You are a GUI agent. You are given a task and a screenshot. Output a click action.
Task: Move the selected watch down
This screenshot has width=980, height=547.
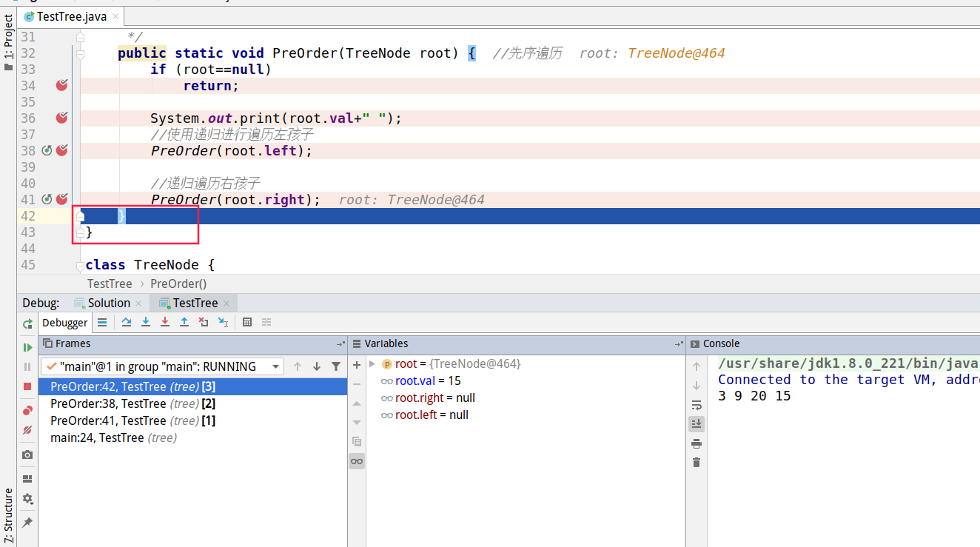[357, 422]
